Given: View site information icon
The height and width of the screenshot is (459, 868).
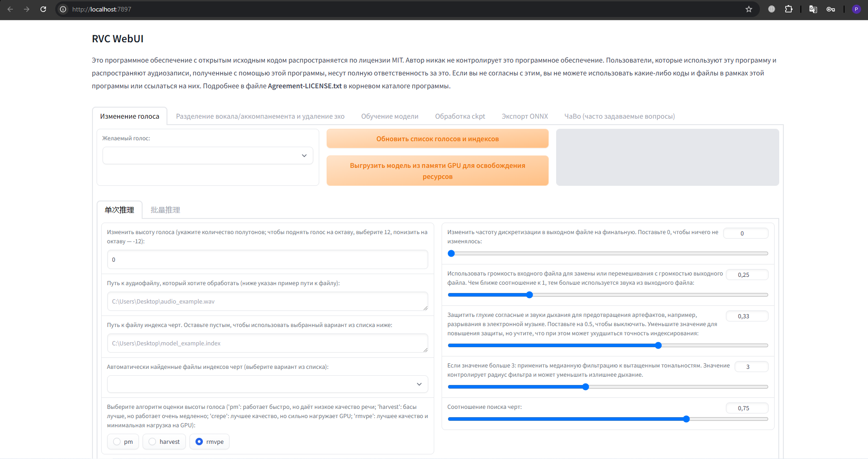Looking at the screenshot, I should pyautogui.click(x=63, y=9).
